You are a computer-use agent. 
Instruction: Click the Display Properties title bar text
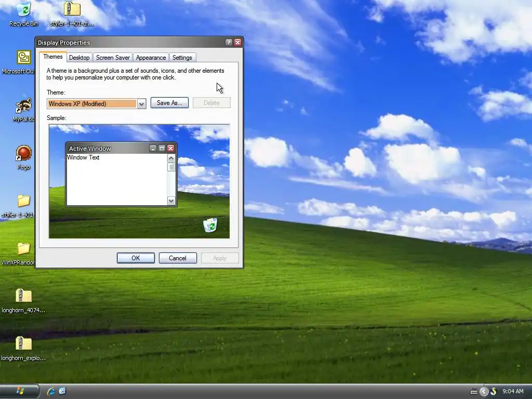[64, 43]
